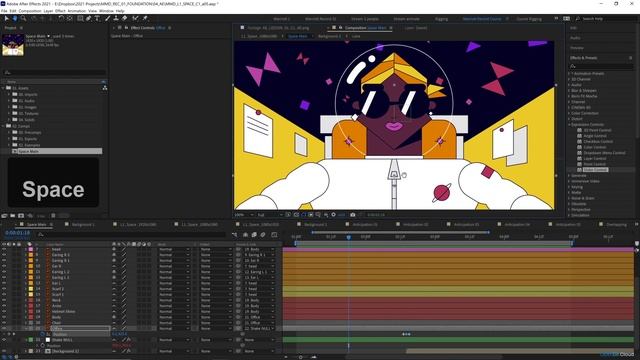This screenshot has width=640, height=360.
Task: Open the viewer resolution Full dropdown
Action: click(x=269, y=215)
